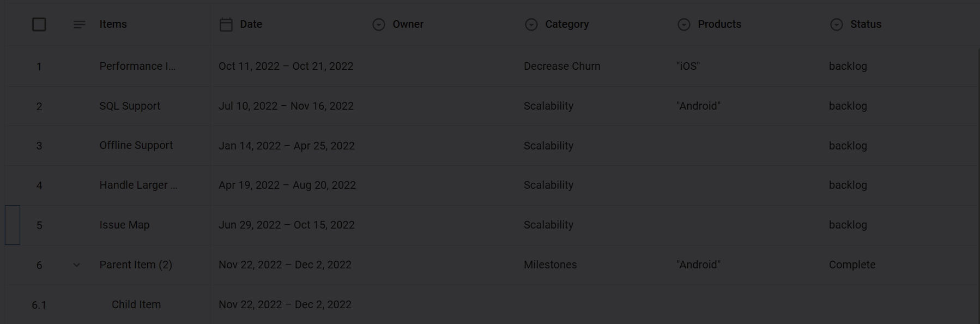Viewport: 980px width, 324px height.
Task: Select the Items column header
Action: (113, 25)
